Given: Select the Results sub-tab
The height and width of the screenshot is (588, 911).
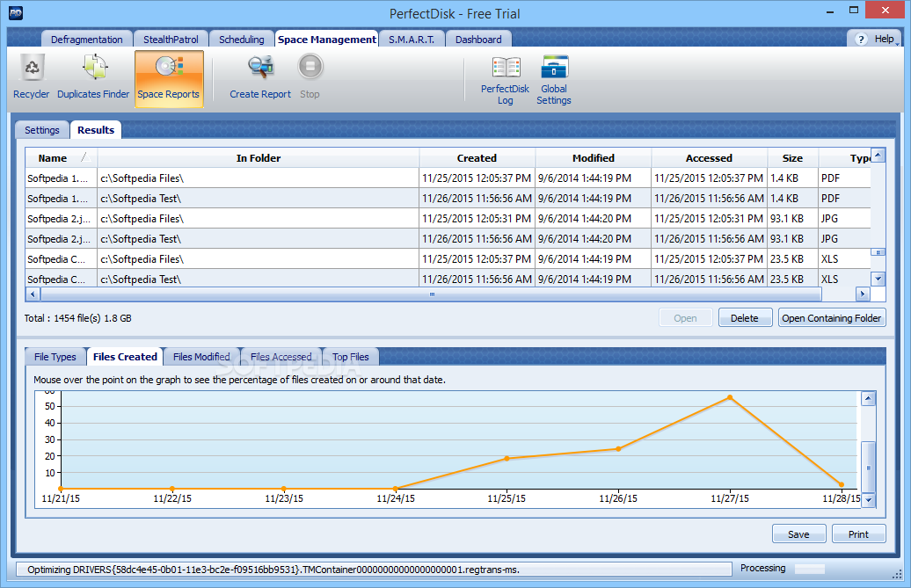Looking at the screenshot, I should (x=96, y=130).
